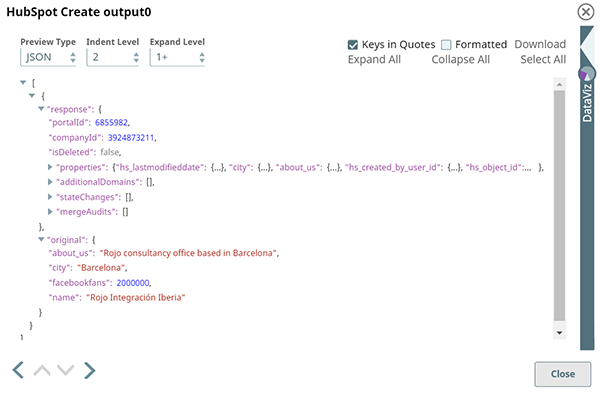Viewport: 600px width, 394px height.
Task: Click "Rojo consultancy office based in Barcelona" value
Action: [188, 253]
